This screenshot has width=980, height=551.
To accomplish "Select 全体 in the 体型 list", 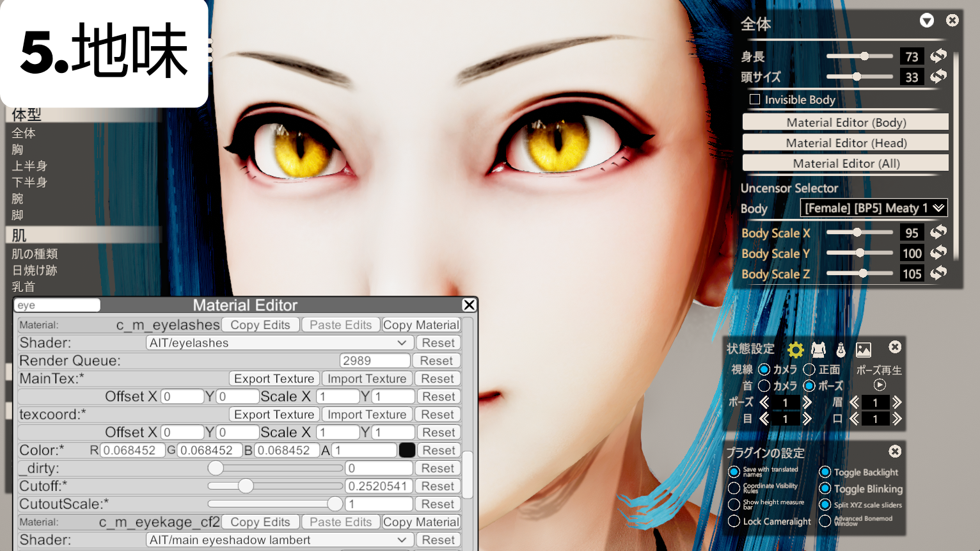I will pos(24,133).
